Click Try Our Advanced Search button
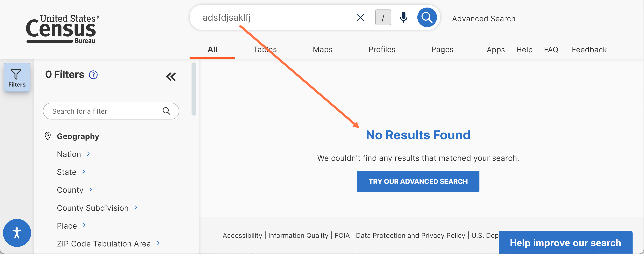644x254 pixels. pos(418,181)
